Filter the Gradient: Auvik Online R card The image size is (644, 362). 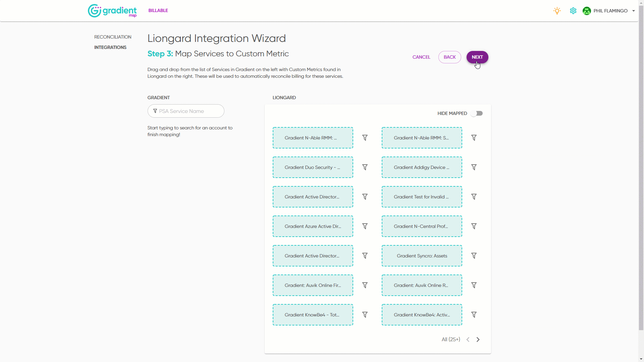click(474, 285)
